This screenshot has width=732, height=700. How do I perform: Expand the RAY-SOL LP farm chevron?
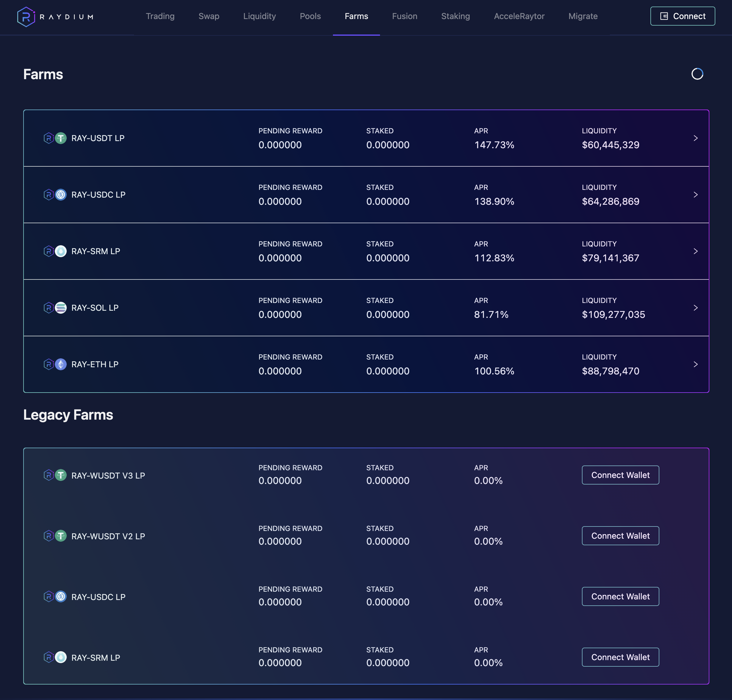coord(695,308)
